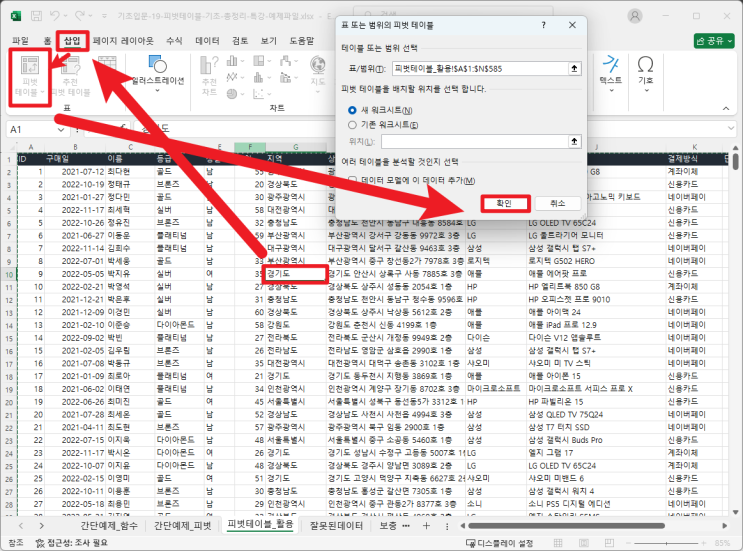Switch to the 잘못된데이터 sheet tab
The image size is (743, 551).
click(336, 525)
